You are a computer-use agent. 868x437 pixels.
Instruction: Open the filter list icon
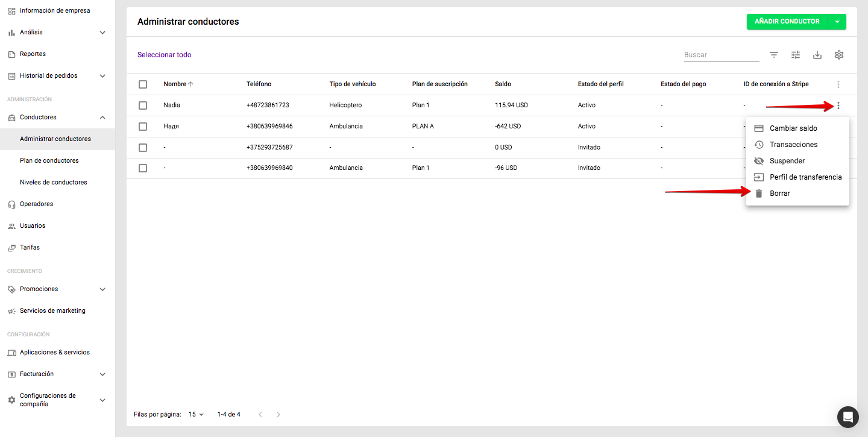[774, 55]
